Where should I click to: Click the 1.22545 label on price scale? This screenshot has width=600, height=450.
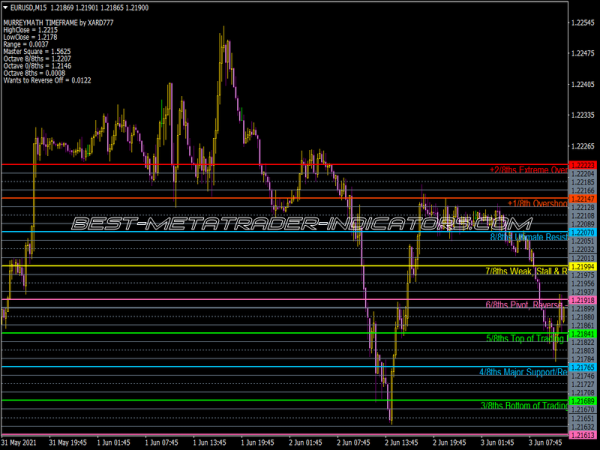pyautogui.click(x=582, y=21)
